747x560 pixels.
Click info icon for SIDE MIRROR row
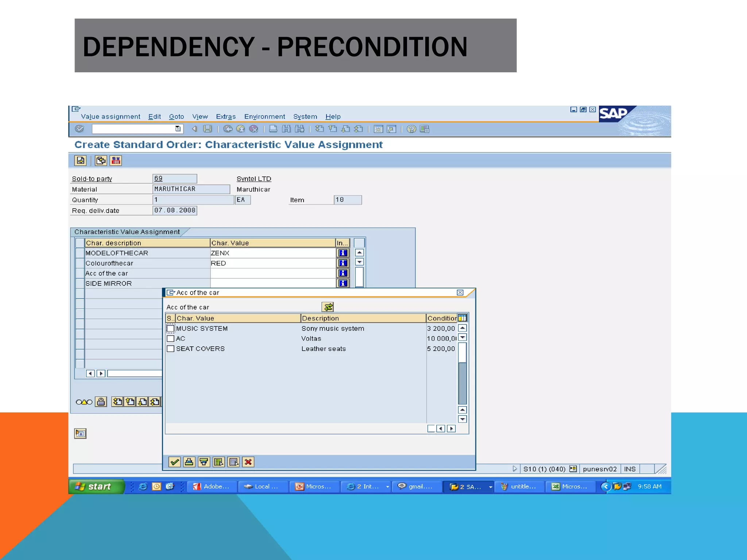click(343, 283)
